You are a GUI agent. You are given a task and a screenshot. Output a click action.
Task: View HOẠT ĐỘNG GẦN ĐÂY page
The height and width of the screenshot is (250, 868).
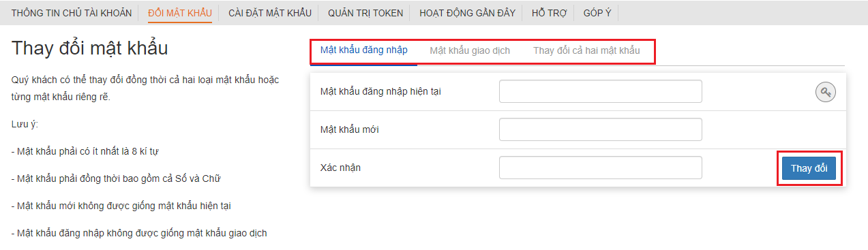[467, 13]
